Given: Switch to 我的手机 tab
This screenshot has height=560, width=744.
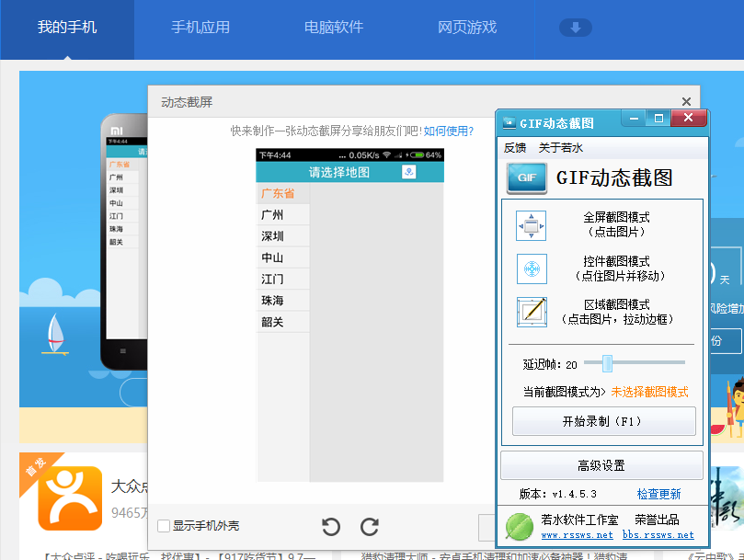Looking at the screenshot, I should (x=67, y=27).
